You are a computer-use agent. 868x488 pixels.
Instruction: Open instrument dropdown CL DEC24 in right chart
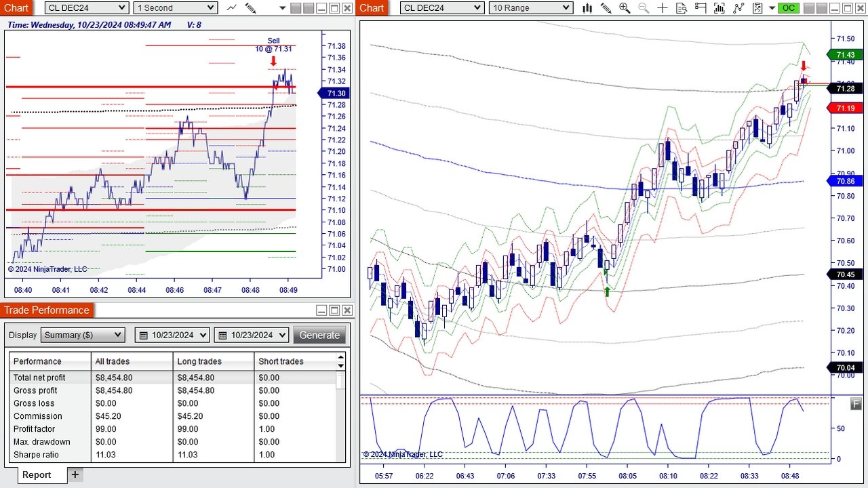point(442,7)
